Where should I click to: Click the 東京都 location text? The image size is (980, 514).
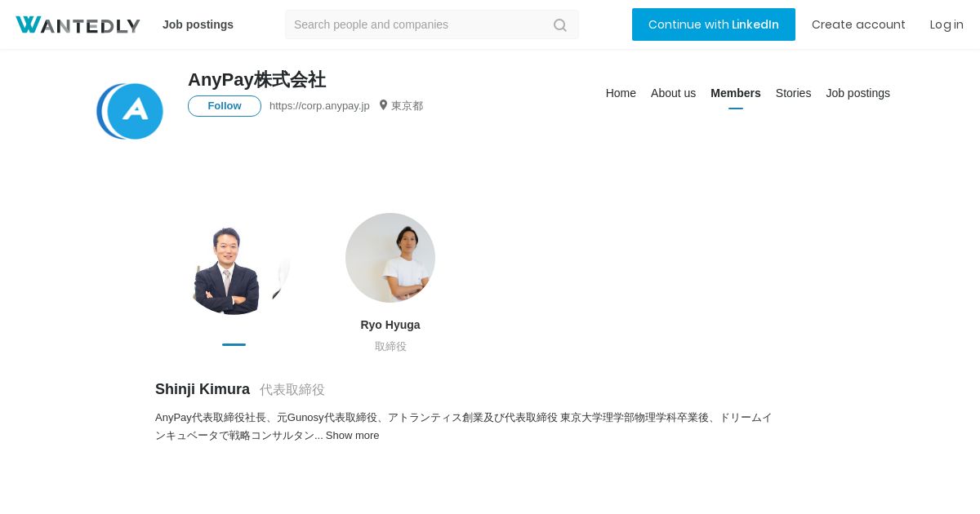click(x=407, y=106)
